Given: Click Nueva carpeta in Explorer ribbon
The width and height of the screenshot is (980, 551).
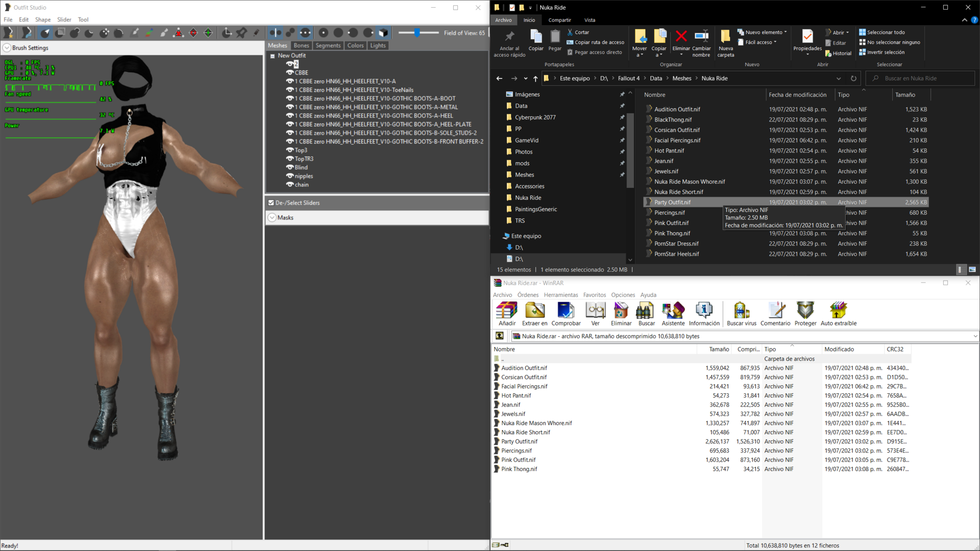Looking at the screenshot, I should coord(725,43).
